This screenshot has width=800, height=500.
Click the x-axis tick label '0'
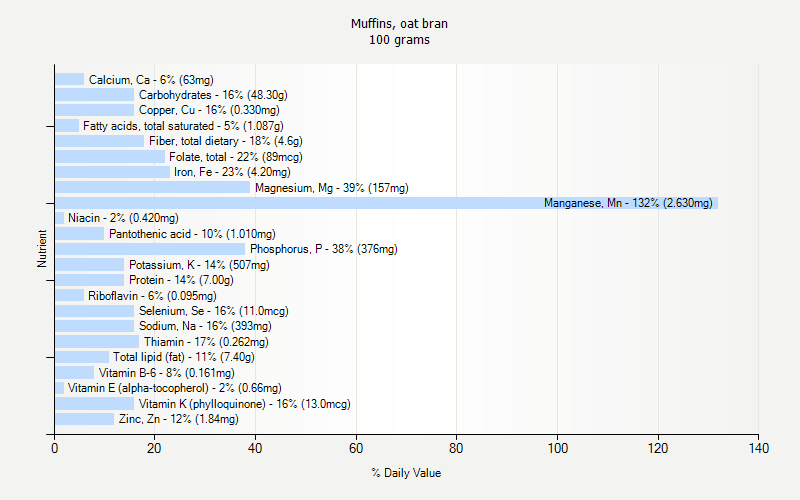[x=55, y=448]
